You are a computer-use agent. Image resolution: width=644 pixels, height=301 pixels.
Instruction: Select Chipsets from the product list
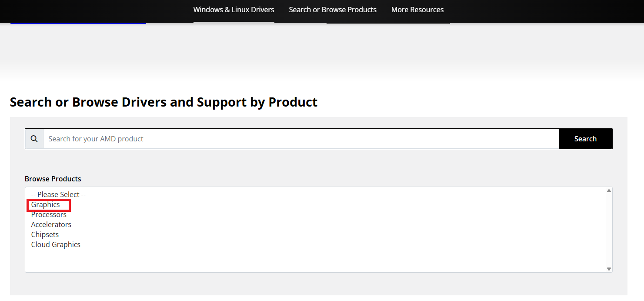pos(45,234)
